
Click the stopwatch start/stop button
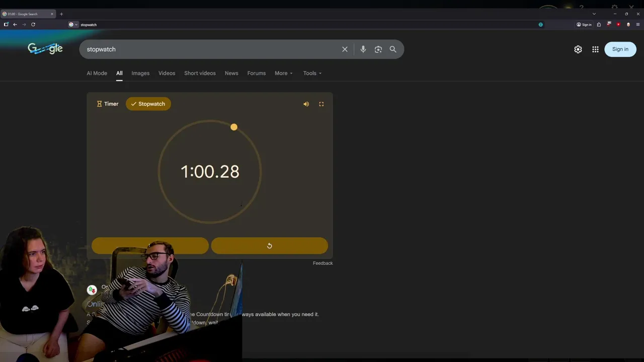pos(150,246)
